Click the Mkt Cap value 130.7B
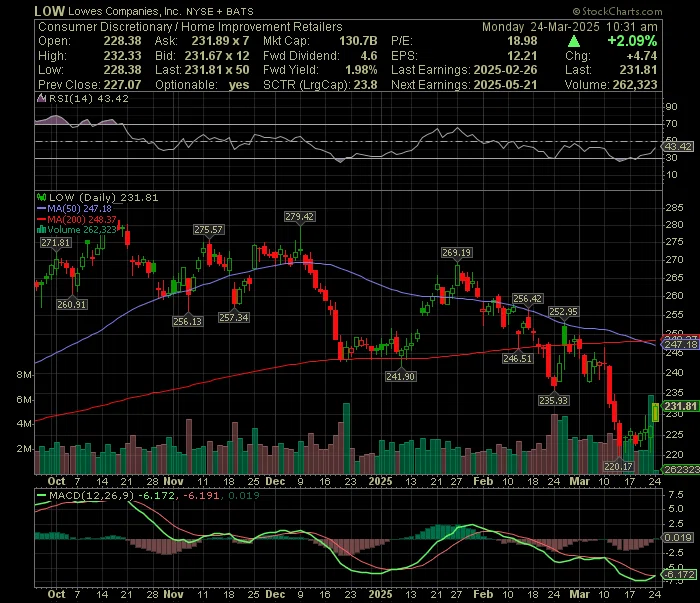This screenshot has width=700, height=603. click(358, 41)
